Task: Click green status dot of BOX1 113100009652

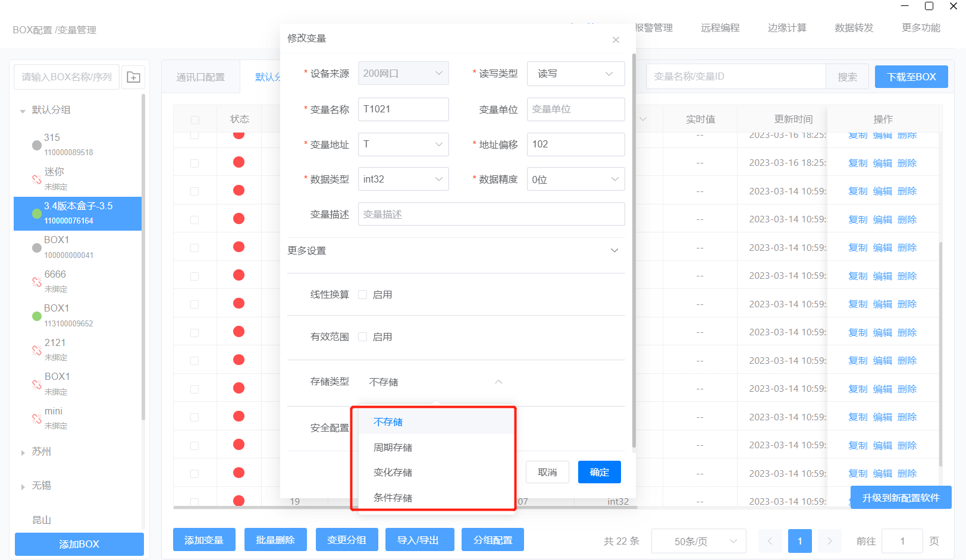Action: click(x=37, y=316)
